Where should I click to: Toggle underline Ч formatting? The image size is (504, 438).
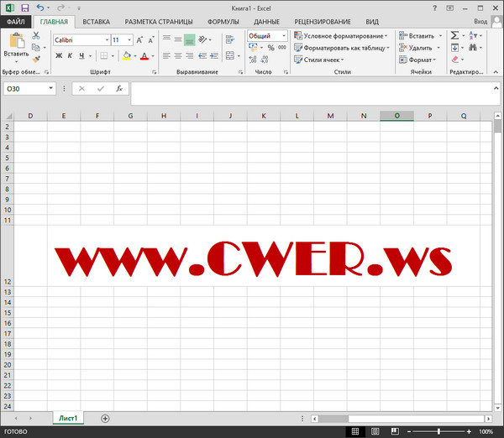[x=81, y=56]
